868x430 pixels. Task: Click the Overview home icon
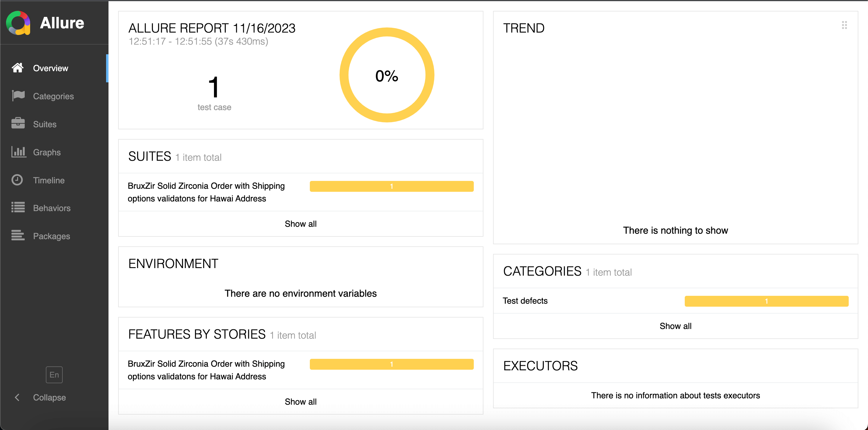point(17,68)
